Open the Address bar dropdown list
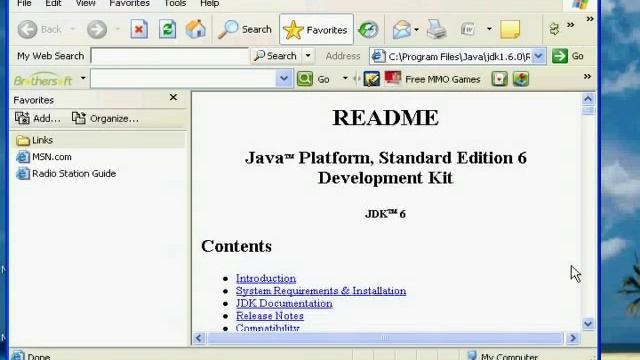 (x=539, y=56)
